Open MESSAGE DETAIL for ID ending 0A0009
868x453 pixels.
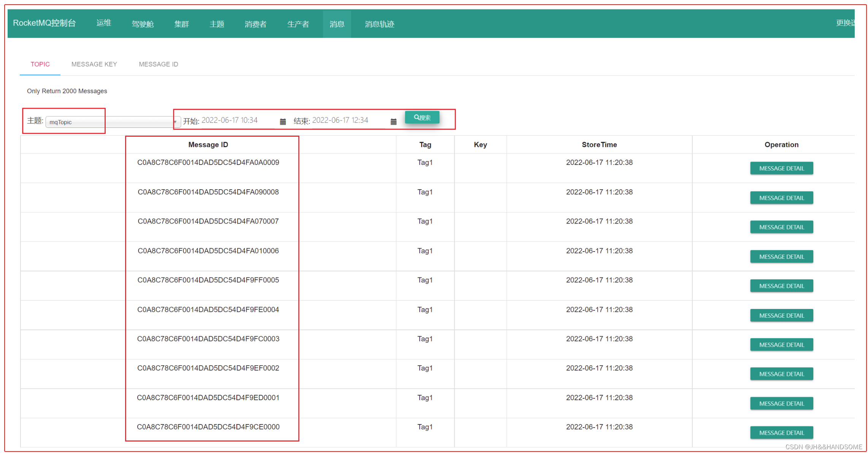781,168
